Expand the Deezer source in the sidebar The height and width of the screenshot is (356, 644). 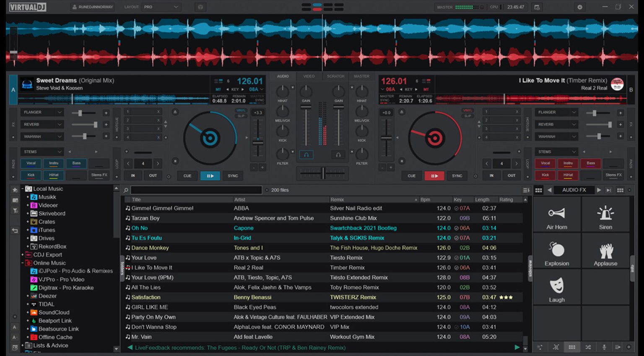(x=29, y=296)
